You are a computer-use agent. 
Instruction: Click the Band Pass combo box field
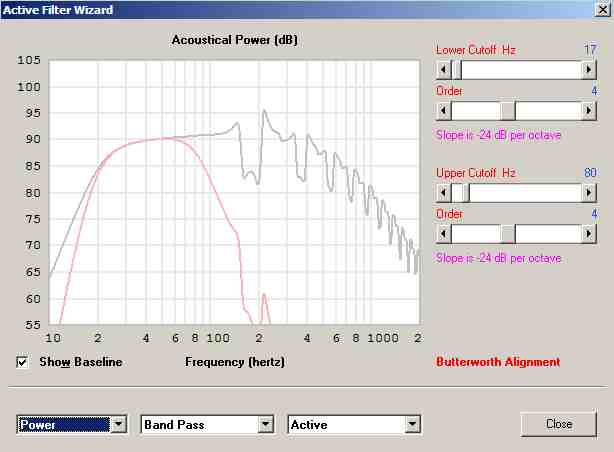(x=207, y=424)
